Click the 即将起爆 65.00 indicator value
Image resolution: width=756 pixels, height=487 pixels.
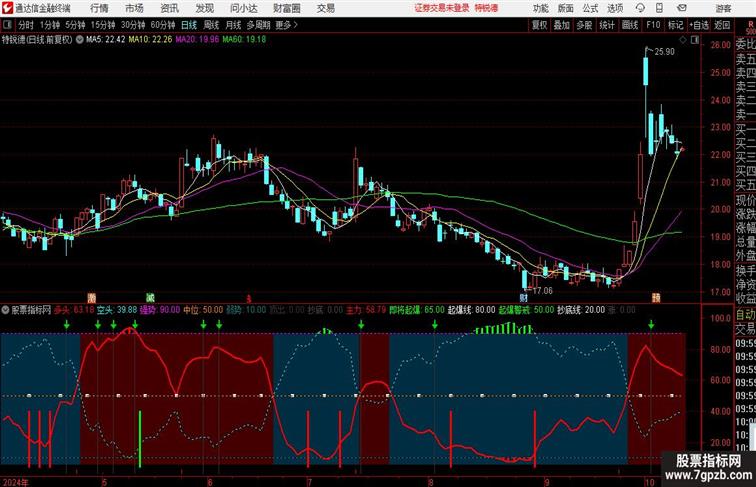(x=417, y=310)
